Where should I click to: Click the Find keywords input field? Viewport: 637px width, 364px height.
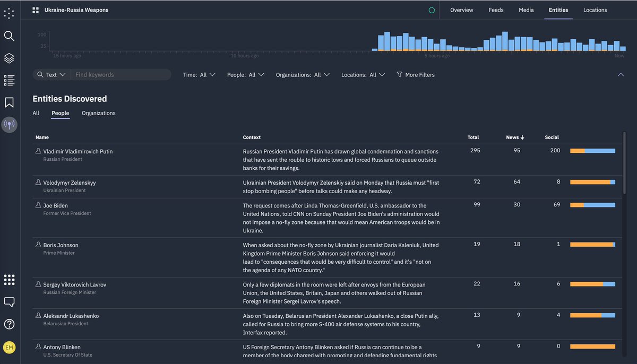[x=121, y=75]
